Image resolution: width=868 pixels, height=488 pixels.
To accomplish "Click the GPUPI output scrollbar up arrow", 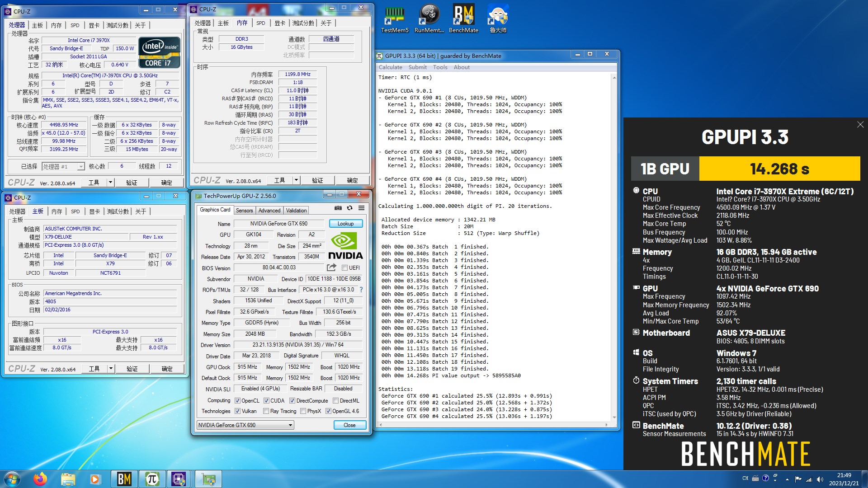I will (614, 78).
